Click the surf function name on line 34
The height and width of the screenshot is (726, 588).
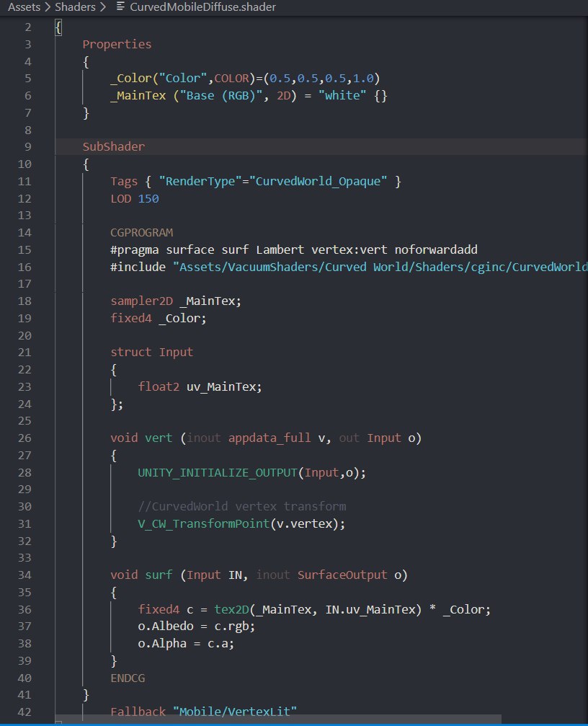pos(159,575)
